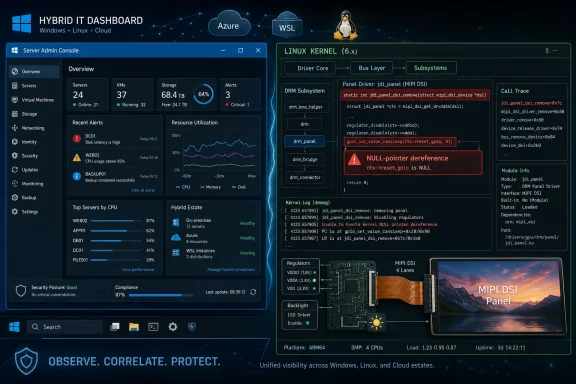Click the backlight sun icon

[376, 323]
